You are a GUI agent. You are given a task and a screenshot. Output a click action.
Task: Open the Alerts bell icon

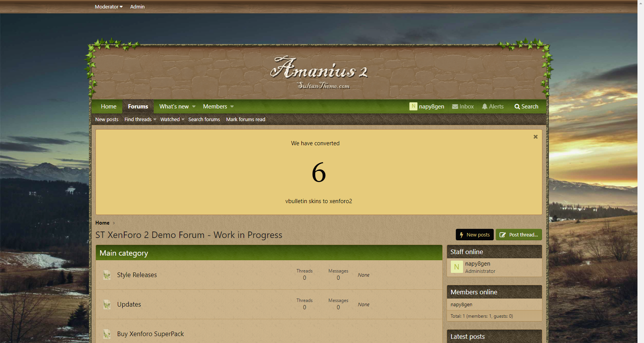click(485, 107)
